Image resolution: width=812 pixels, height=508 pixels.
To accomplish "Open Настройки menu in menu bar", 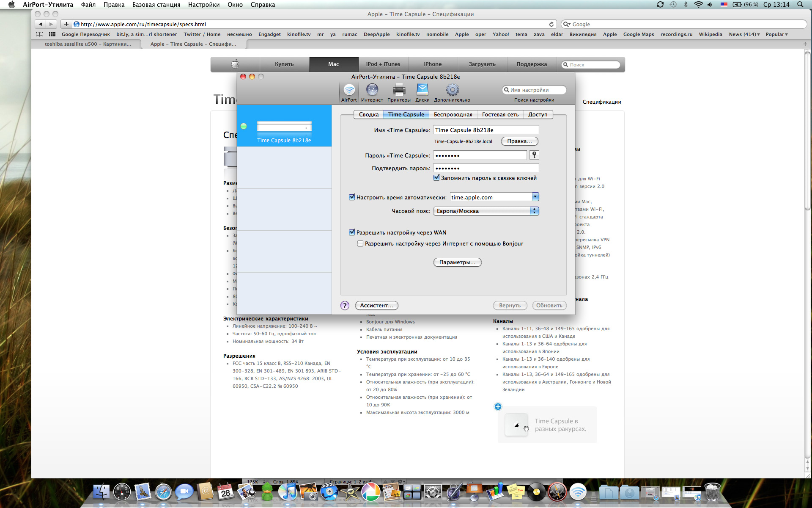I will tap(204, 5).
